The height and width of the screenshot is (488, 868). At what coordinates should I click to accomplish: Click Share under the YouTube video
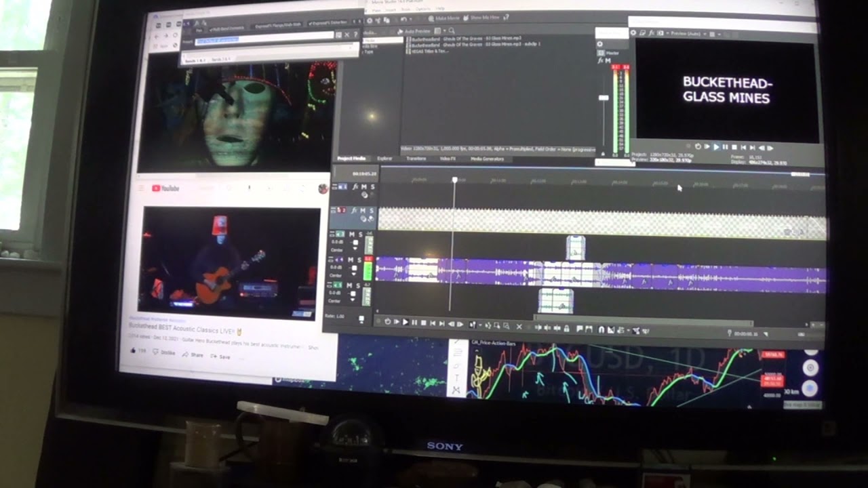point(193,354)
